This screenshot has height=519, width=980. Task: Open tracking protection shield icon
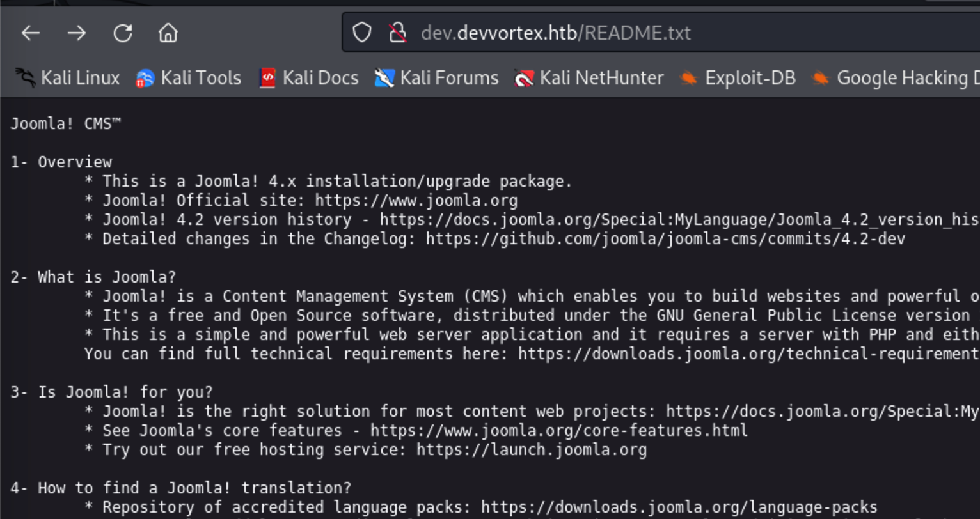[362, 33]
